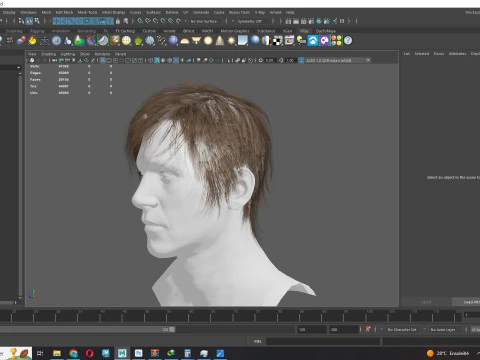Image resolution: width=480 pixels, height=360 pixels.
Task: Click the yellow grid sphere shelf icon
Action: [126, 41]
